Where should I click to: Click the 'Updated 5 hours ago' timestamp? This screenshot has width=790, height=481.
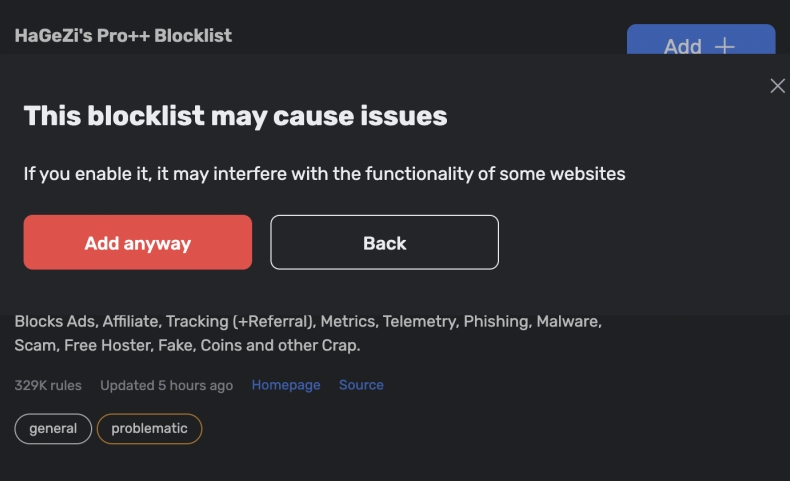tap(166, 385)
